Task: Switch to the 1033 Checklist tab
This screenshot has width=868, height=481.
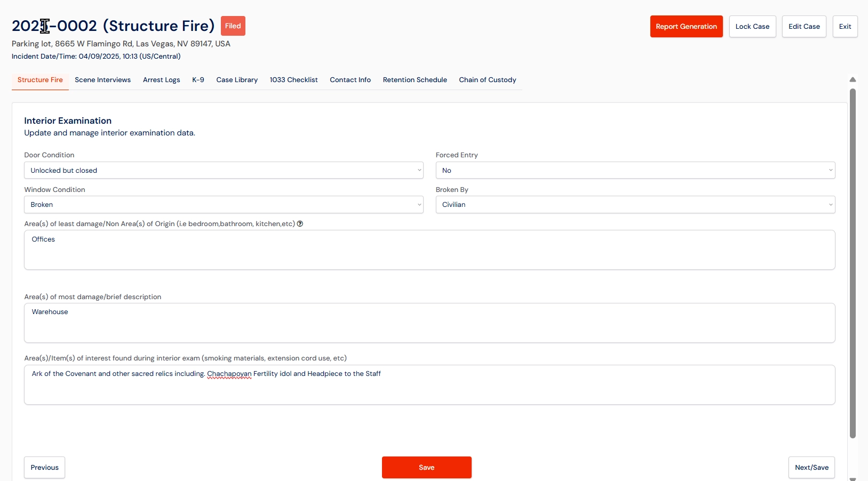Action: click(293, 80)
